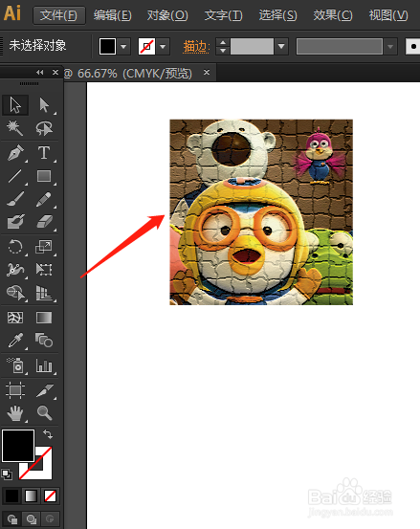Enable Draw Normal mode
The image size is (420, 529).
tap(12, 518)
